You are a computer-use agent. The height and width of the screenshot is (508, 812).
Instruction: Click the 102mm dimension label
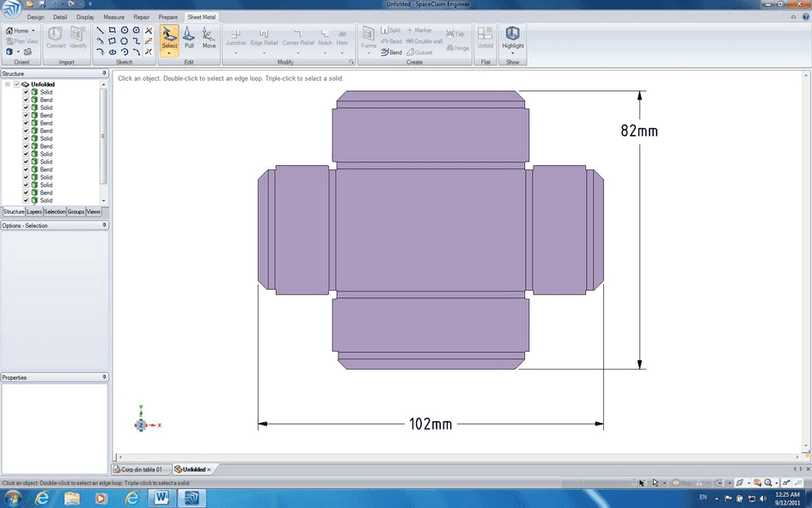430,424
